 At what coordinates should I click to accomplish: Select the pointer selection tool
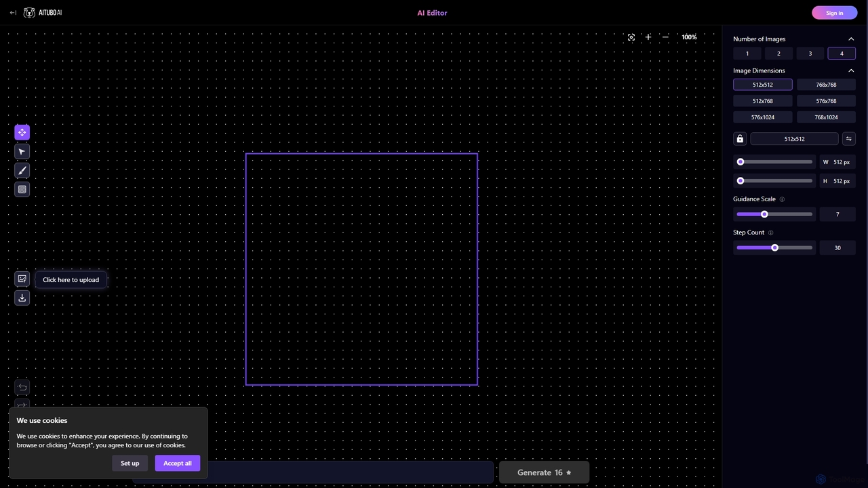(x=22, y=152)
